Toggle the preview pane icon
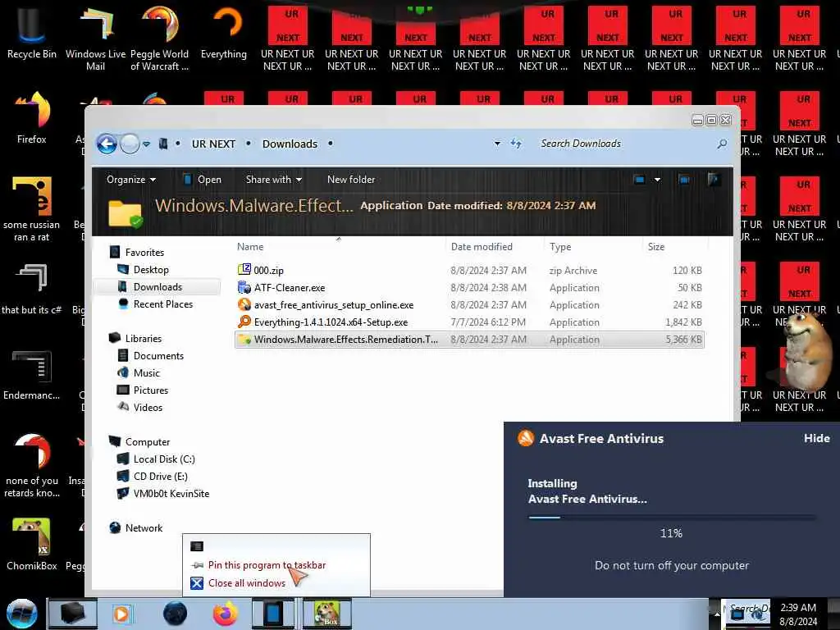The image size is (840, 630). (x=684, y=180)
